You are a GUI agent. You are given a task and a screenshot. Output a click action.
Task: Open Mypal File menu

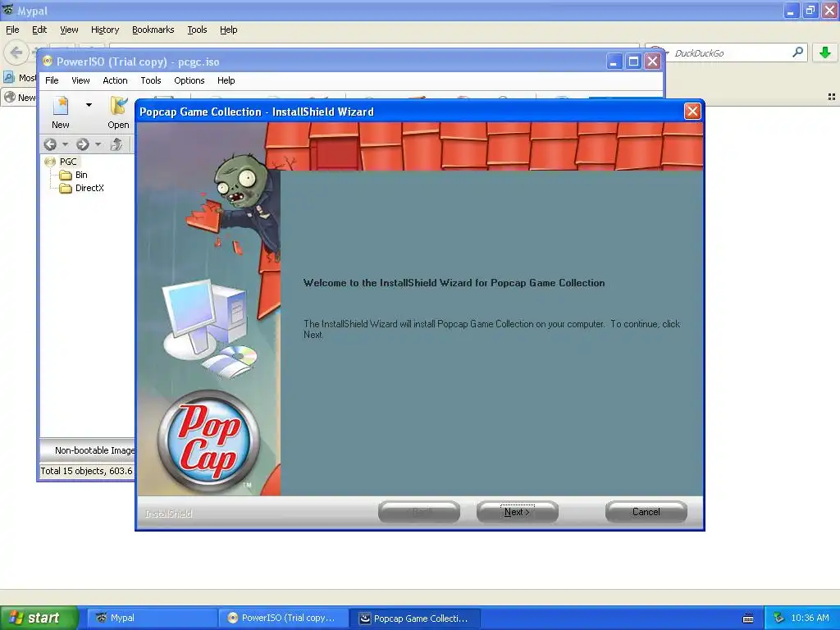(12, 30)
